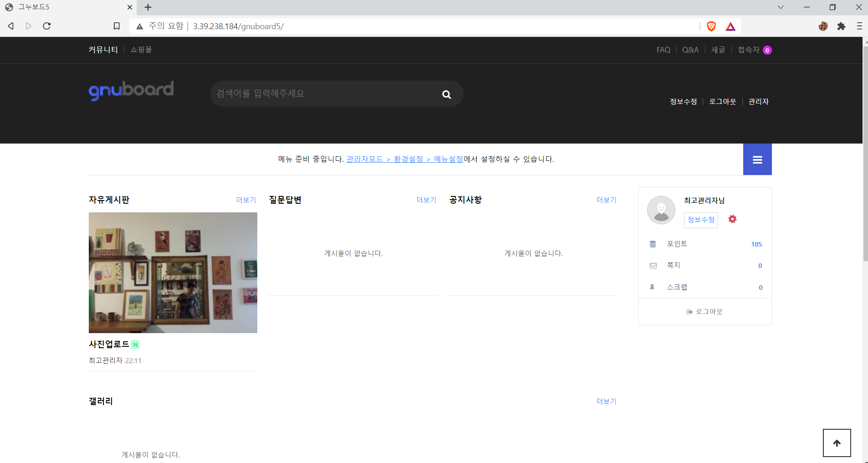Click 더보기 for 질문답변

pos(427,200)
